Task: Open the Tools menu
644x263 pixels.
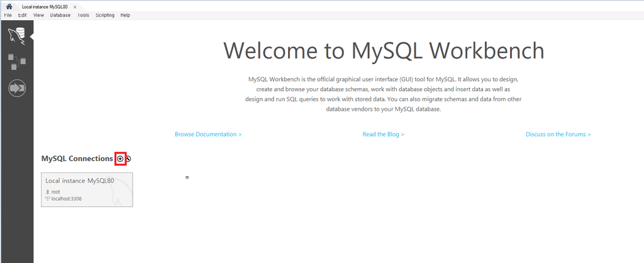Action: click(83, 15)
